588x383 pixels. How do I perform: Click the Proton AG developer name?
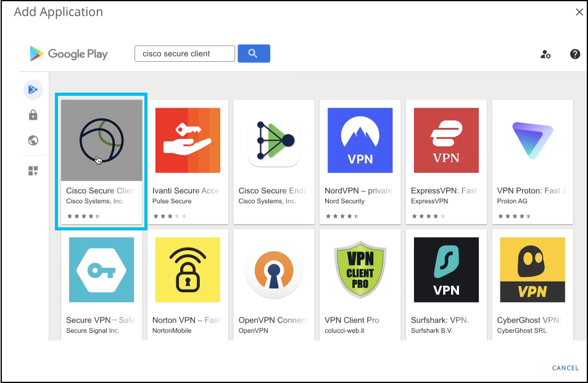pos(512,201)
